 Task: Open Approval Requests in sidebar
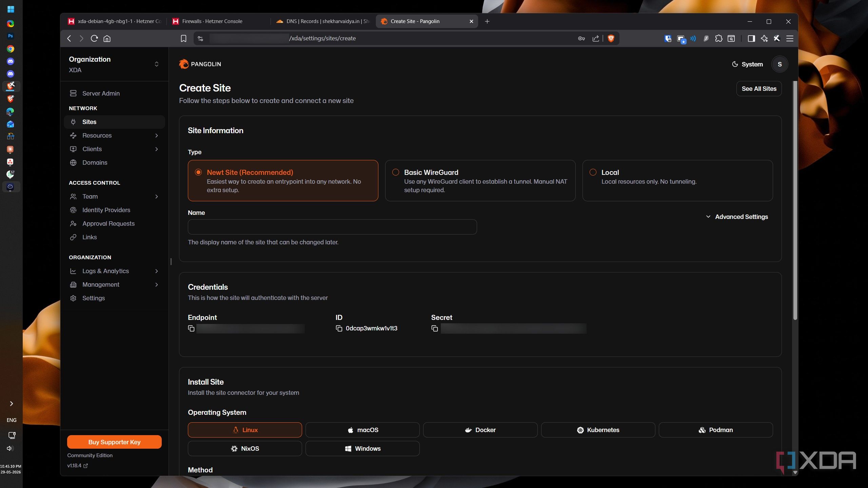(114, 224)
